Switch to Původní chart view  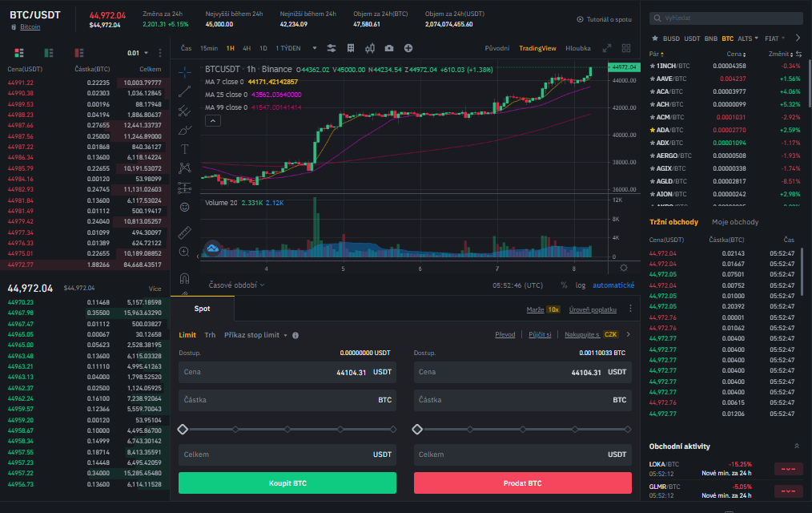[497, 48]
